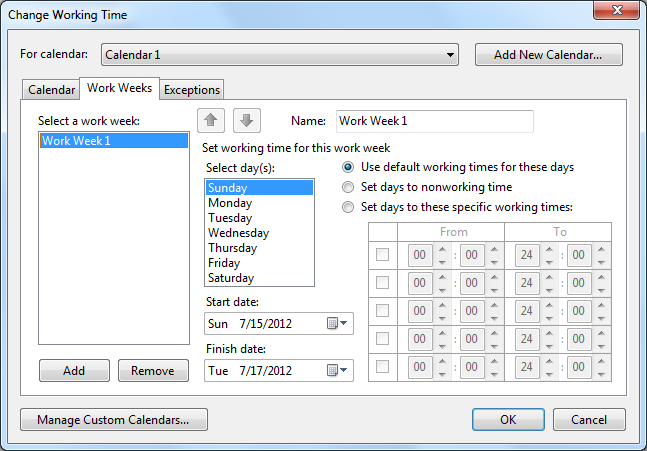Viewport: 647px width, 451px height.
Task: Open the Start date calendar picker
Action: (338, 323)
